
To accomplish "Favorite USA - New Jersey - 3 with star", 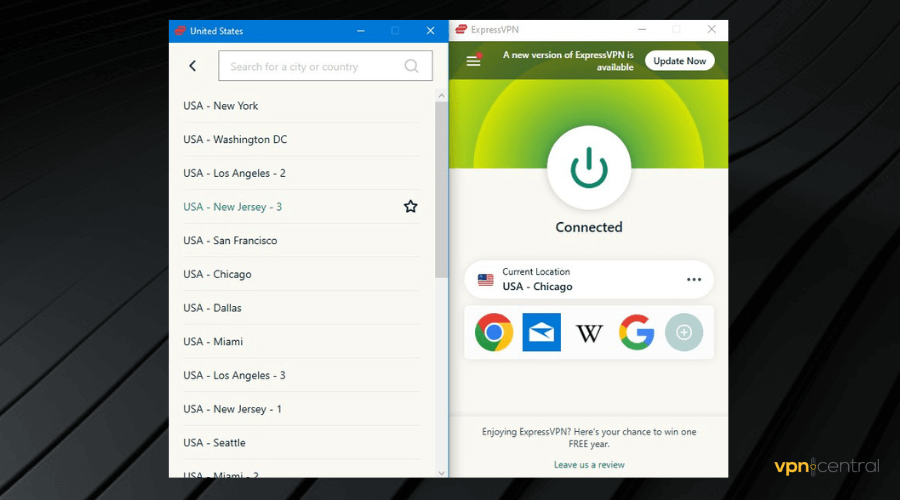I will 410,207.
